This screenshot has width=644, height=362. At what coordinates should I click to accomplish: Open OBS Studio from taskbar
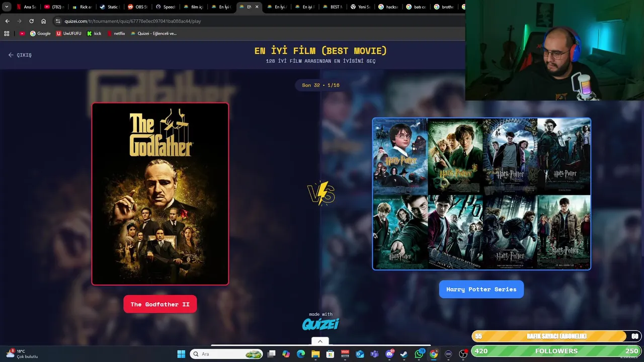tap(463, 354)
